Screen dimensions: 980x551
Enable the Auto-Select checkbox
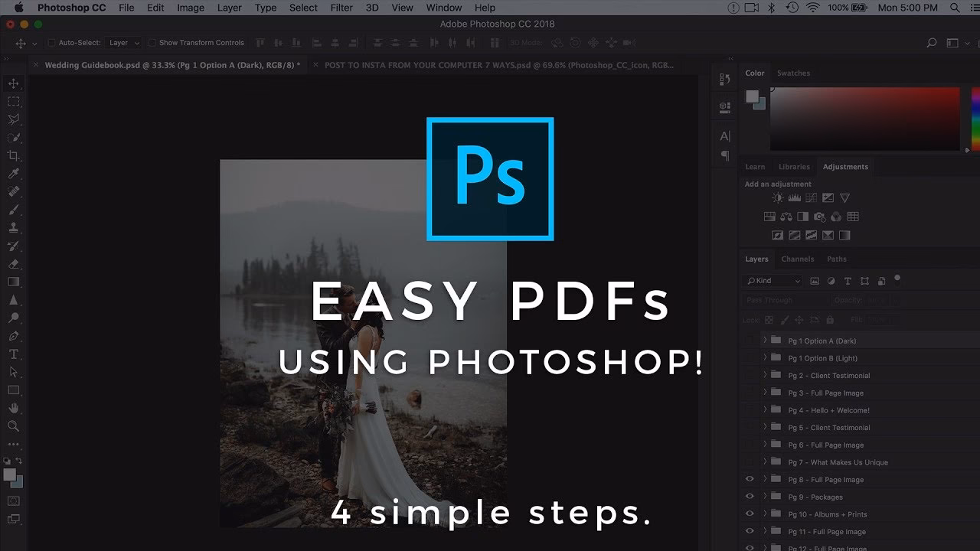(51, 43)
